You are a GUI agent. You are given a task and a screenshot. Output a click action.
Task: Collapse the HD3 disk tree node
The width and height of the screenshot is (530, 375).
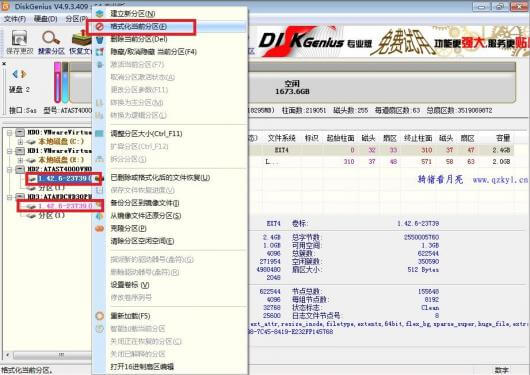10,197
